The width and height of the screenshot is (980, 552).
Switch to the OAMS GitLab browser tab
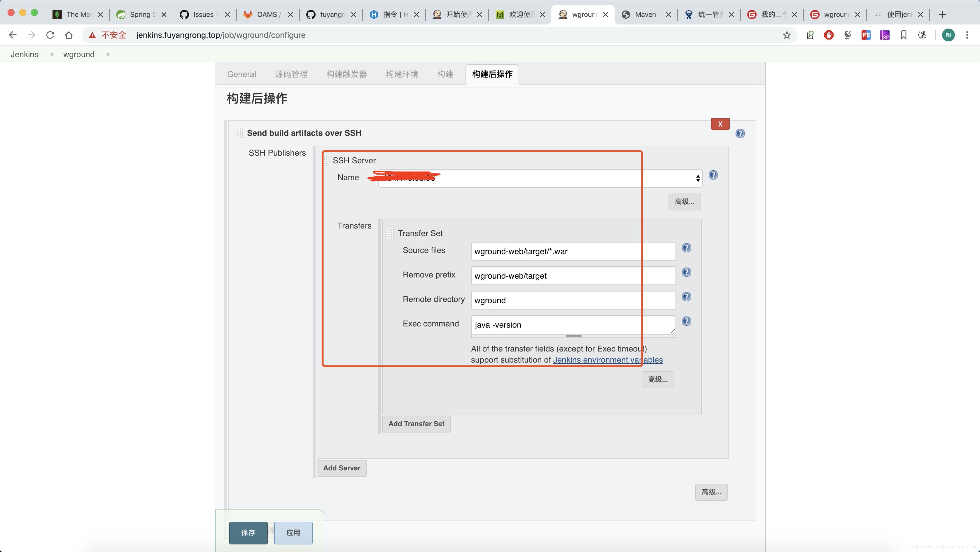click(267, 15)
